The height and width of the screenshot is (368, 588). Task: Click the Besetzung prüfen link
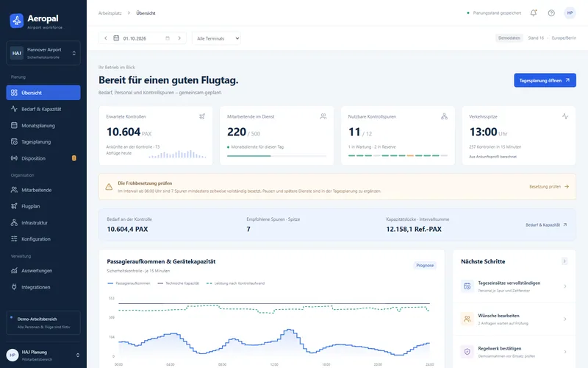coord(549,186)
